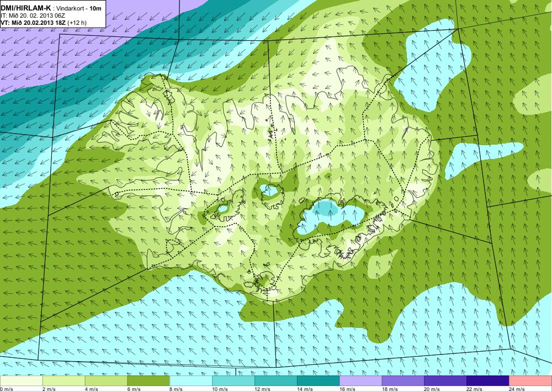
Task: Click the pale cyan 8–10 m/s legend swatch
Action: click(191, 381)
